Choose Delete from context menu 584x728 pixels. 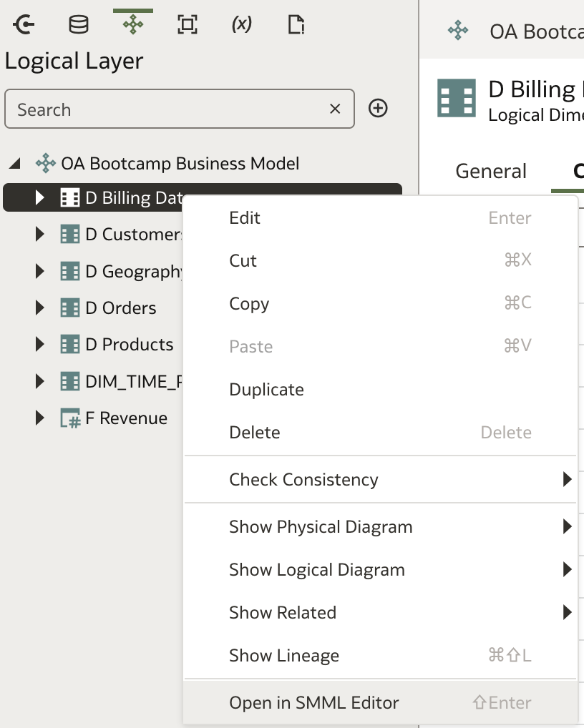(380, 432)
